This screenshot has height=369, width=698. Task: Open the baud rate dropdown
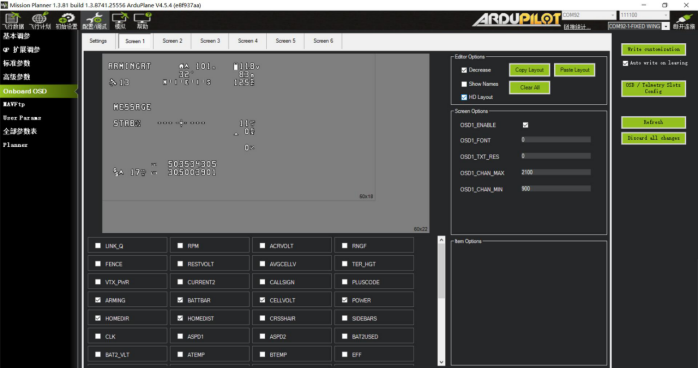tap(644, 15)
